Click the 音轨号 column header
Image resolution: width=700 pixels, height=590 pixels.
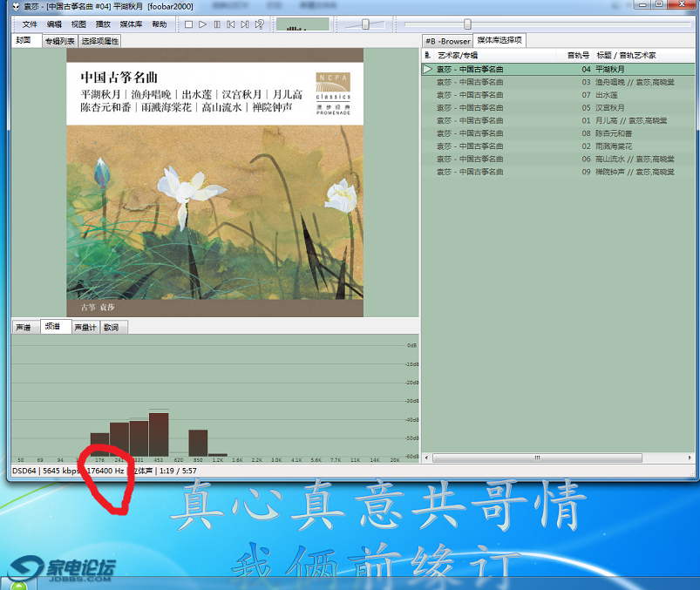(x=578, y=55)
